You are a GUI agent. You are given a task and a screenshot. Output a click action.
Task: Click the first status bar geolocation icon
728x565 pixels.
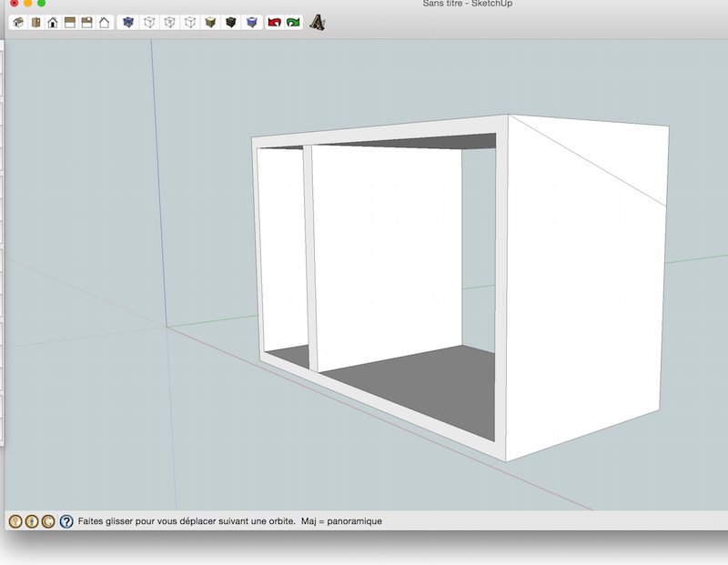15,521
